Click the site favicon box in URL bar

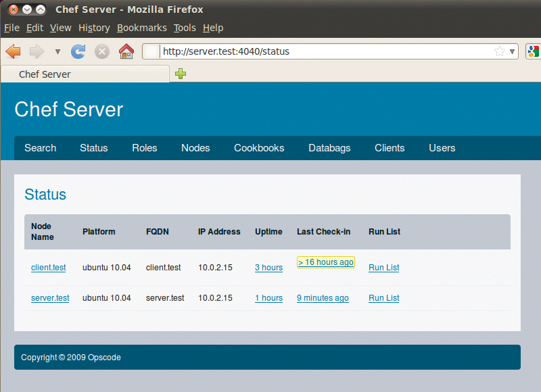pos(151,51)
